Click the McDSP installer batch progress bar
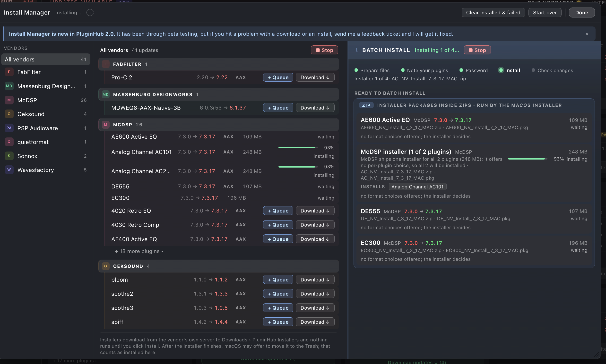Screen dimensions: 606x364 [527, 159]
